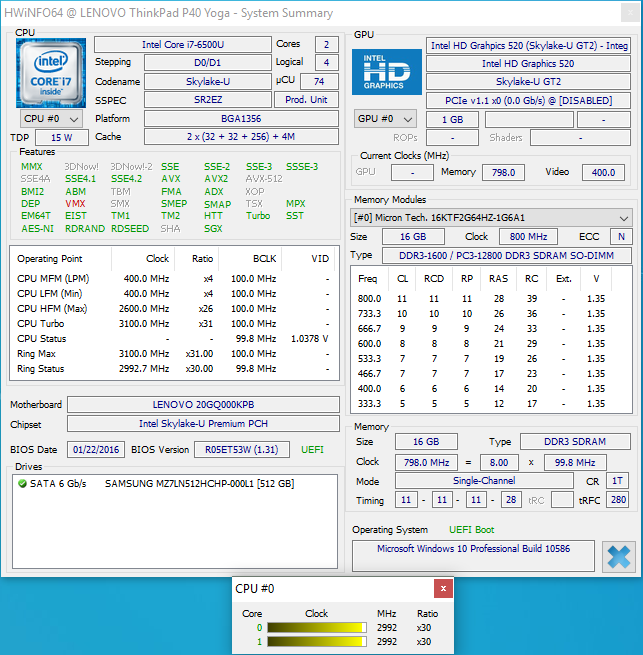The image size is (643, 655).
Task: Click the red VMX feature flag
Action: pos(75,204)
